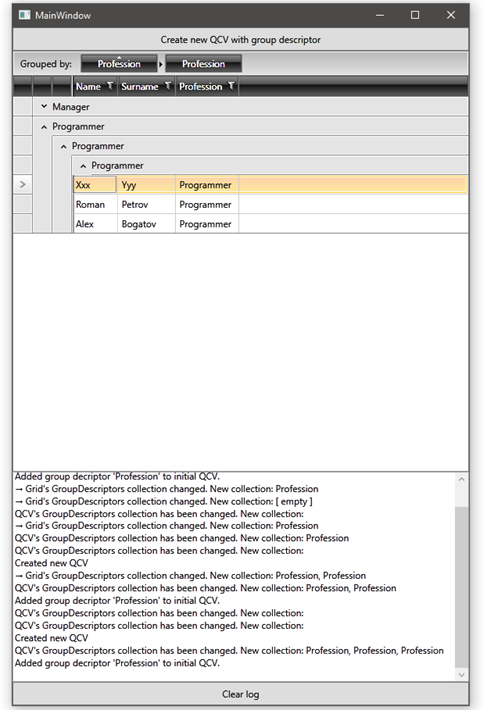Select the Roman name cell
The height and width of the screenshot is (710, 487).
[95, 204]
